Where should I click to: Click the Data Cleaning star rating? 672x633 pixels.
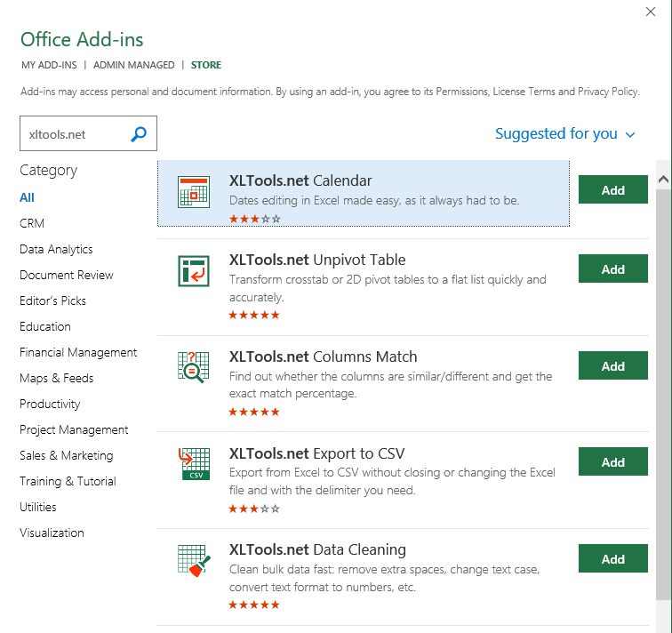254,605
